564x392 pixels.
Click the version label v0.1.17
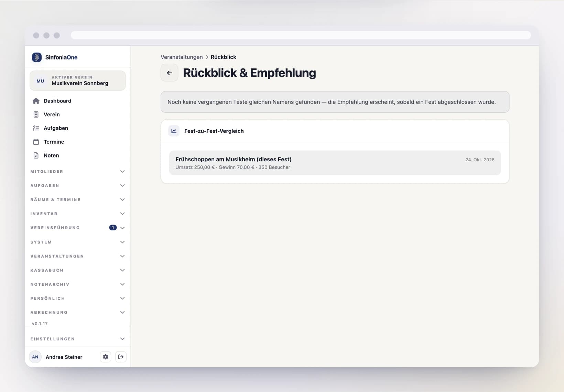point(40,324)
